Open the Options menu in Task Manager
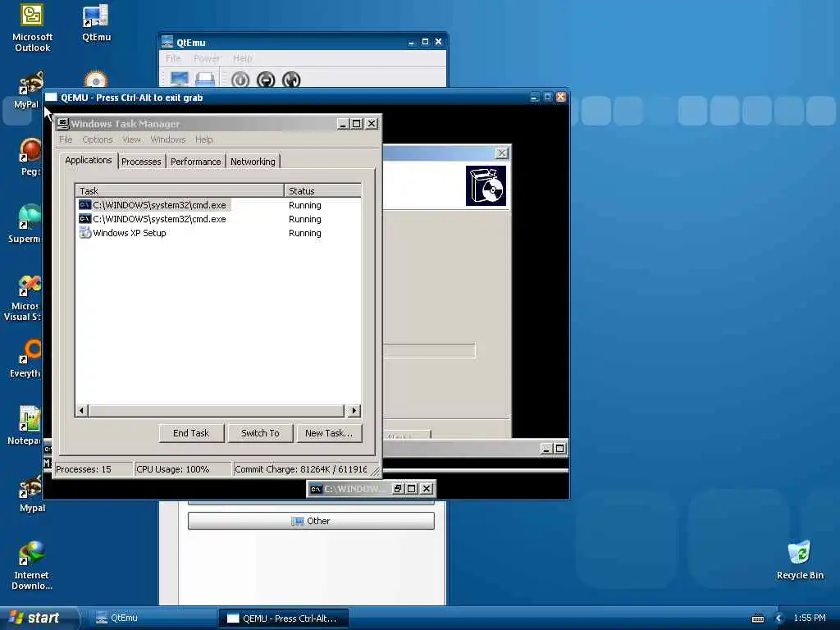 click(x=98, y=139)
